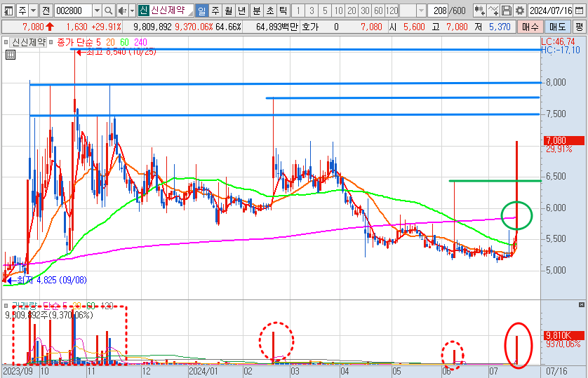
Task: Click the 전 button in the toolbar
Action: click(x=46, y=11)
